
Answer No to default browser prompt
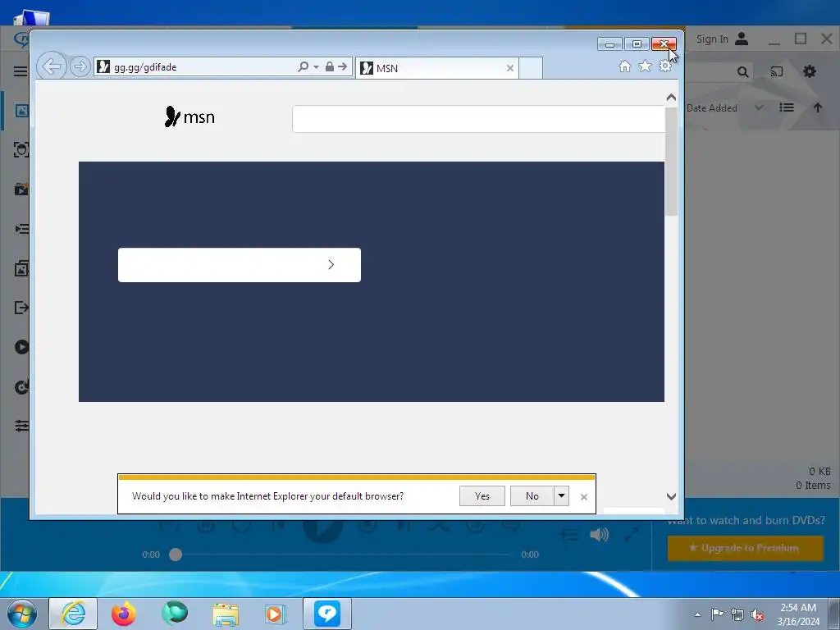532,496
